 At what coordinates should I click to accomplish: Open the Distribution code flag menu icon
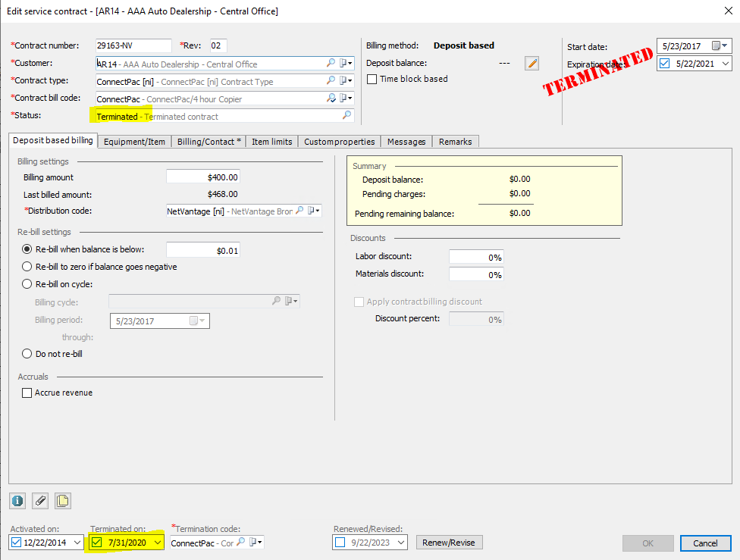pos(314,211)
